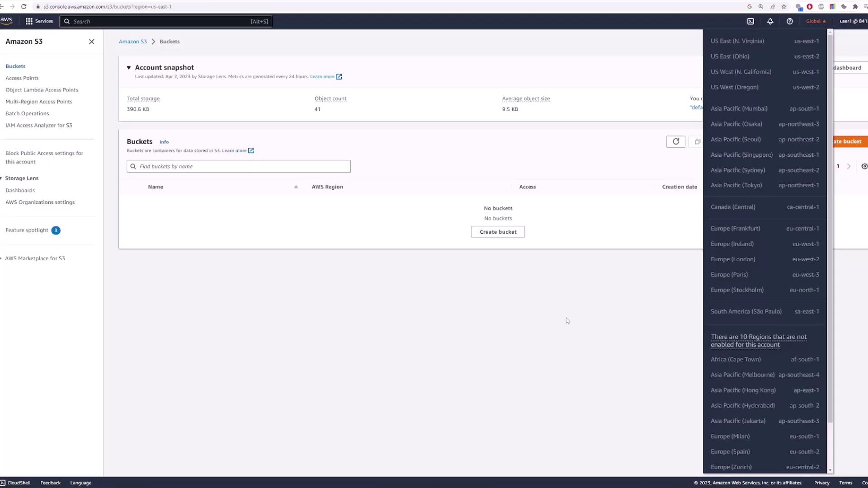Reload the page with browser refresh icon
The image size is (868, 488).
(x=24, y=7)
